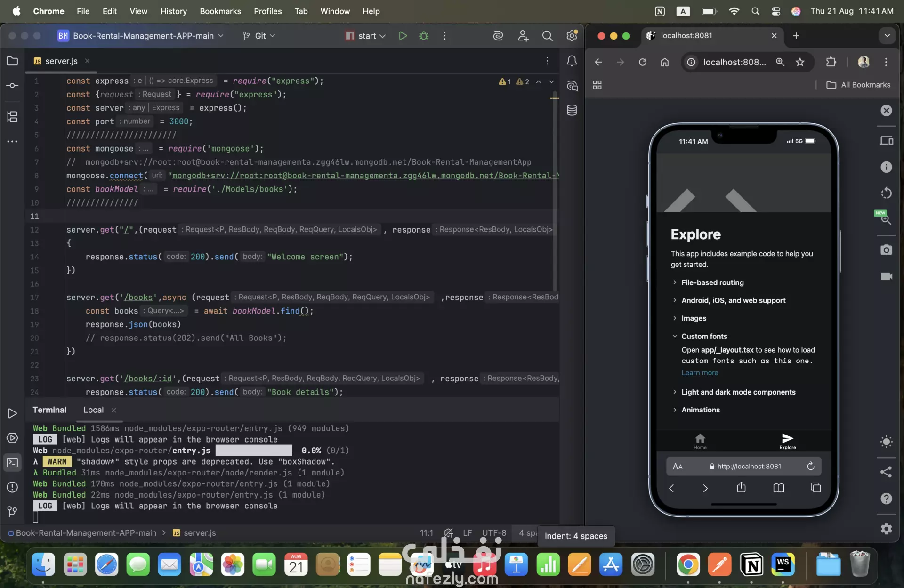
Task: Open the responsive device mode icon
Action: point(886,141)
